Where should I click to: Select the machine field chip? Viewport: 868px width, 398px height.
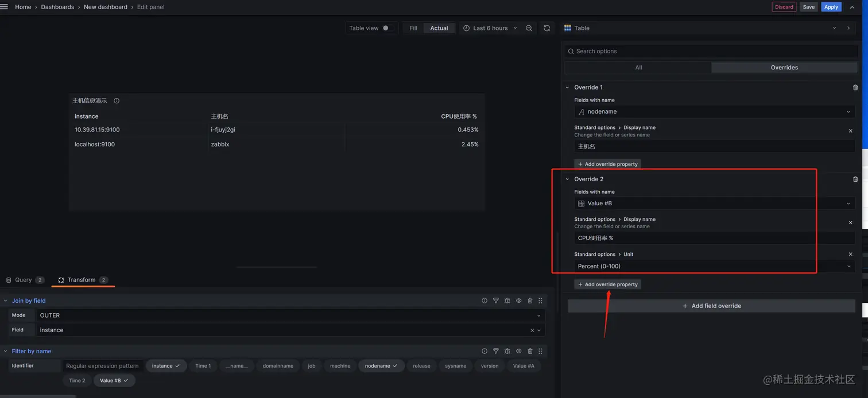(340, 366)
